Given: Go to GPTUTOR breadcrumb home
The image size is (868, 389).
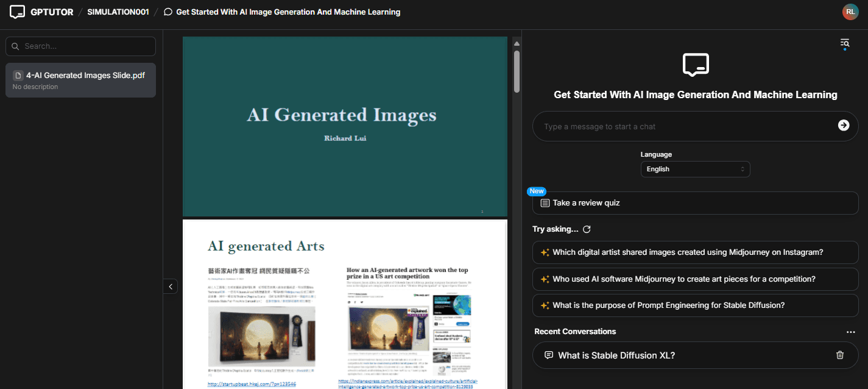Looking at the screenshot, I should coord(52,12).
